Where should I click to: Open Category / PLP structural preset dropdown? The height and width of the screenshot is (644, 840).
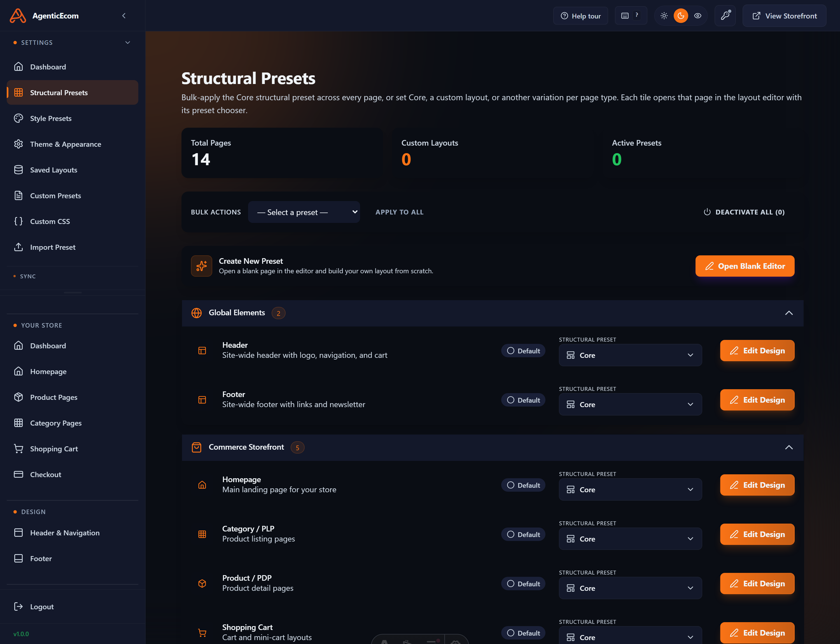click(x=630, y=539)
